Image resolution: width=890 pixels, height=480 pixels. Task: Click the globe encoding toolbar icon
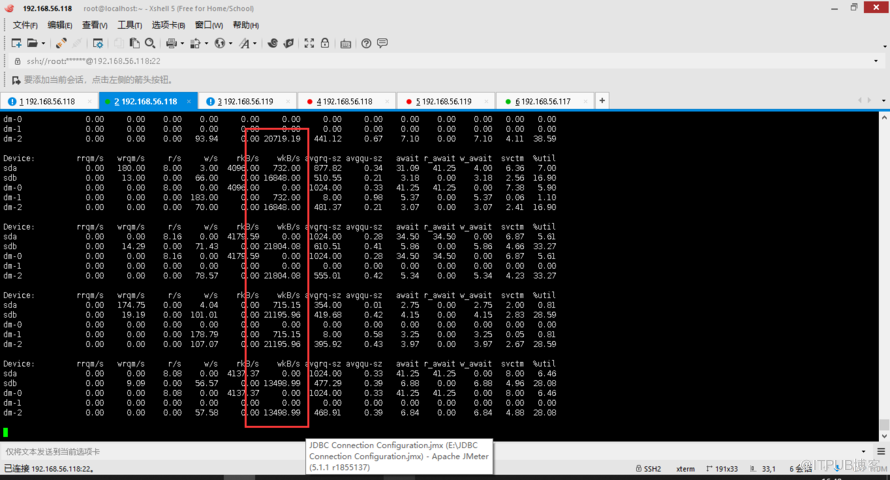219,43
